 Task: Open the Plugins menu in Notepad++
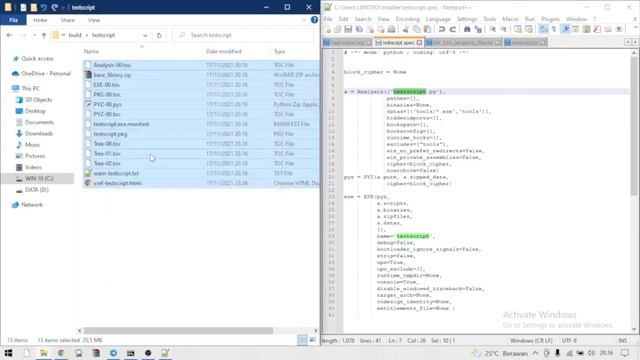click(x=550, y=19)
